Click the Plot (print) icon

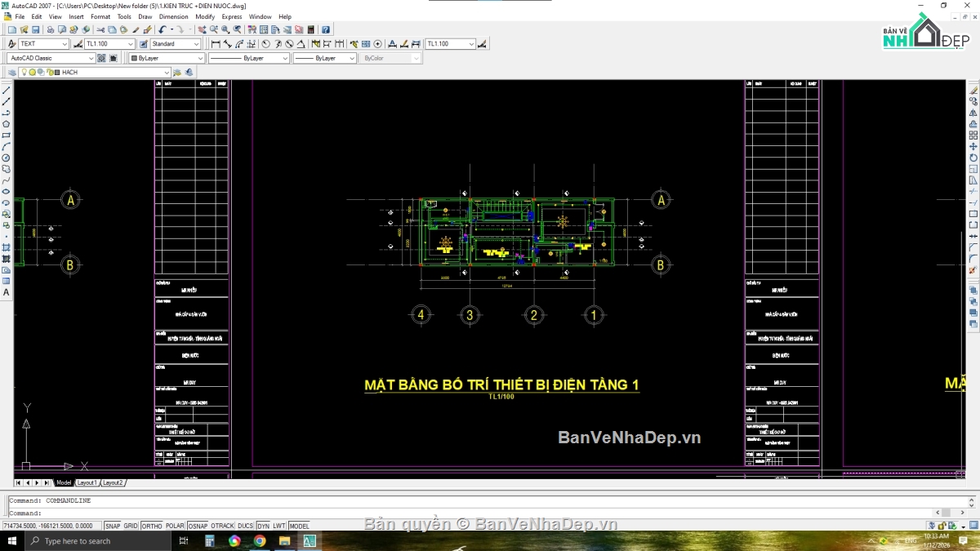coord(50,30)
